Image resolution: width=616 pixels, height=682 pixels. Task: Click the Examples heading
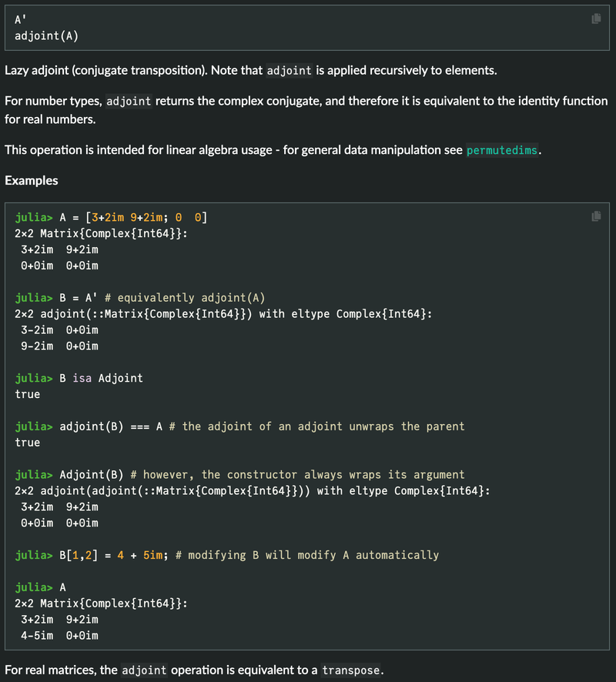point(32,180)
